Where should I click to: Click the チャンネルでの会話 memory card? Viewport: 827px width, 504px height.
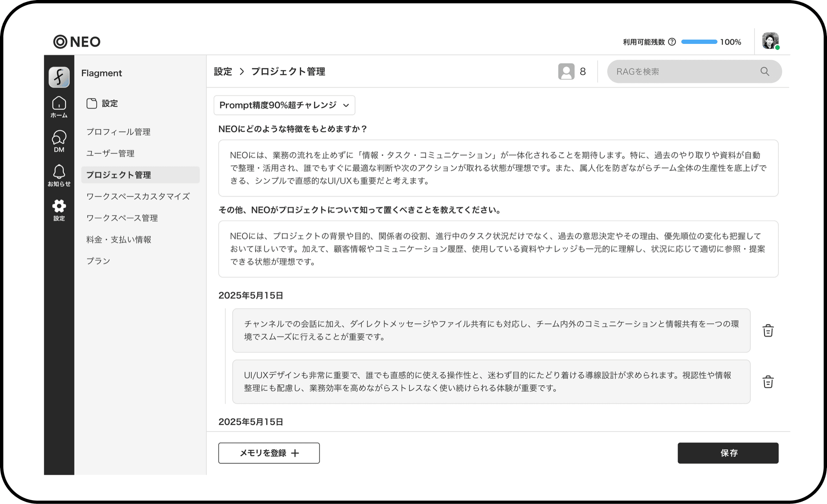(x=491, y=330)
